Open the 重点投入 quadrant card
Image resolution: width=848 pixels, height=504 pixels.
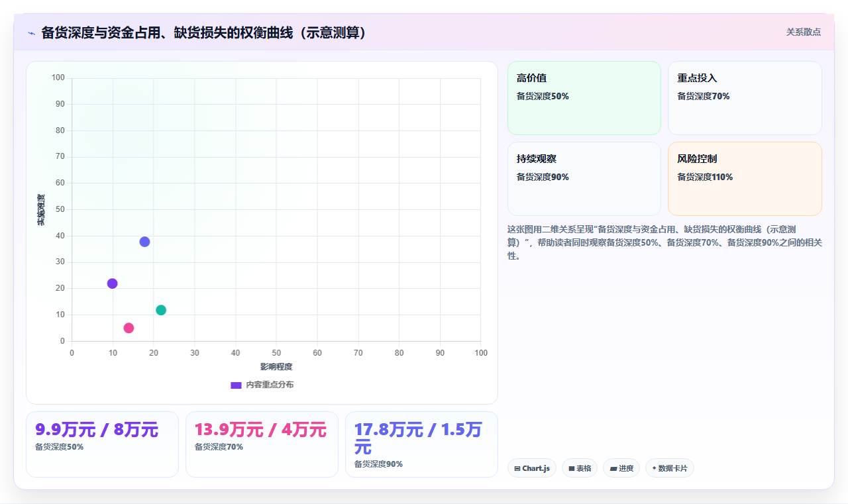coord(745,98)
